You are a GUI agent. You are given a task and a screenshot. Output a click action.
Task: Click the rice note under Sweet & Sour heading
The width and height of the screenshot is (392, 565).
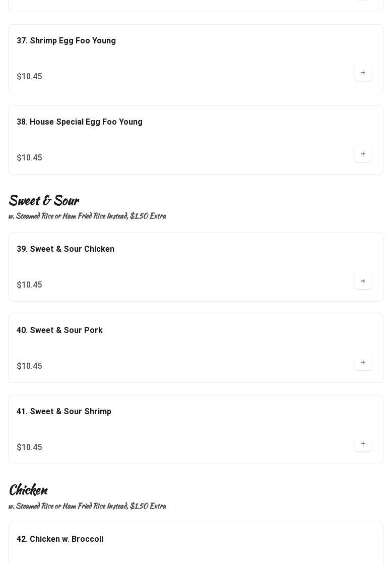[87, 216]
